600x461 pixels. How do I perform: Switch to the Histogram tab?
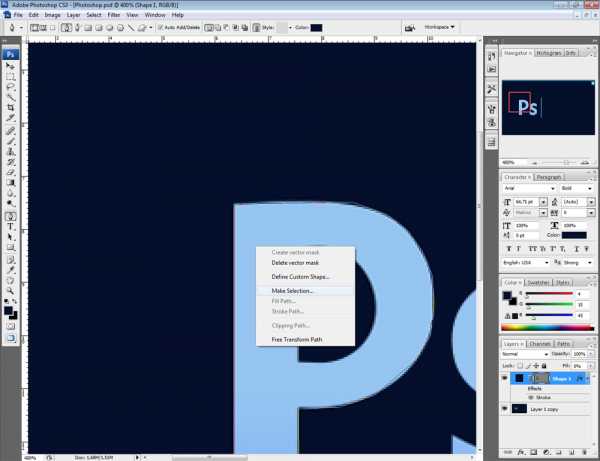549,53
